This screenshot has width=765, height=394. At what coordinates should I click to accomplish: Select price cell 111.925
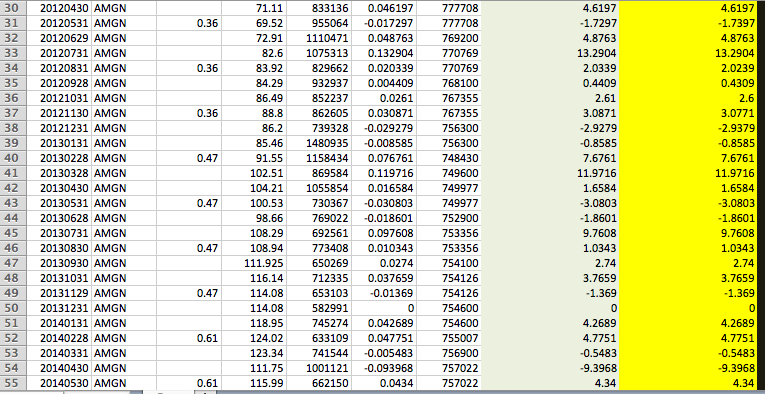pyautogui.click(x=254, y=263)
